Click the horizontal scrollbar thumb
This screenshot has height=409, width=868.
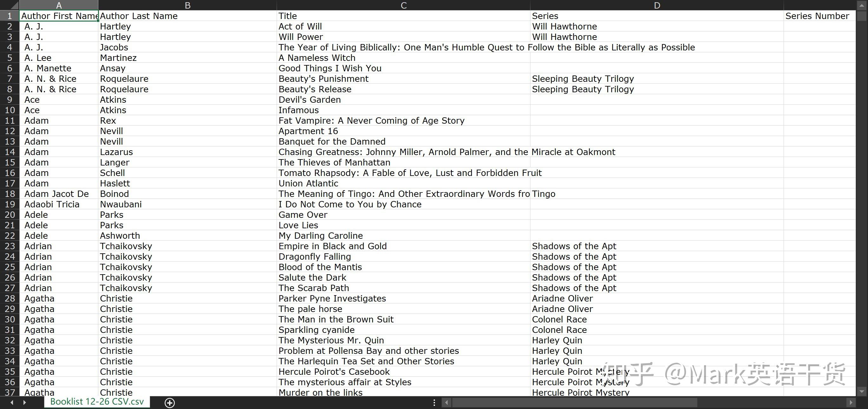pyautogui.click(x=574, y=402)
